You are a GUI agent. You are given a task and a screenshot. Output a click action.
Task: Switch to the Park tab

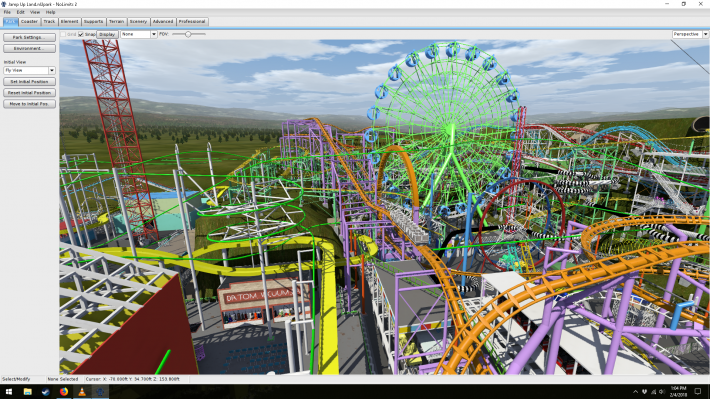tap(10, 22)
